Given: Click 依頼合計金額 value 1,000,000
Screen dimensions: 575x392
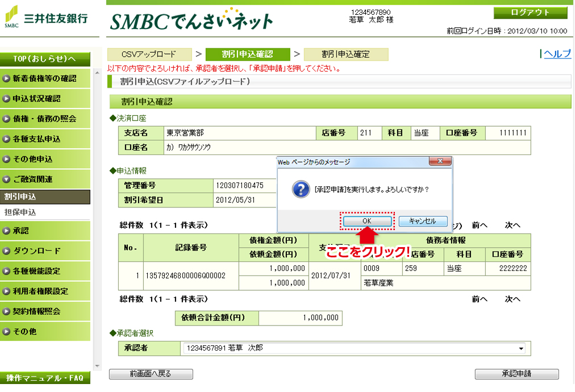Looking at the screenshot, I should (x=320, y=318).
